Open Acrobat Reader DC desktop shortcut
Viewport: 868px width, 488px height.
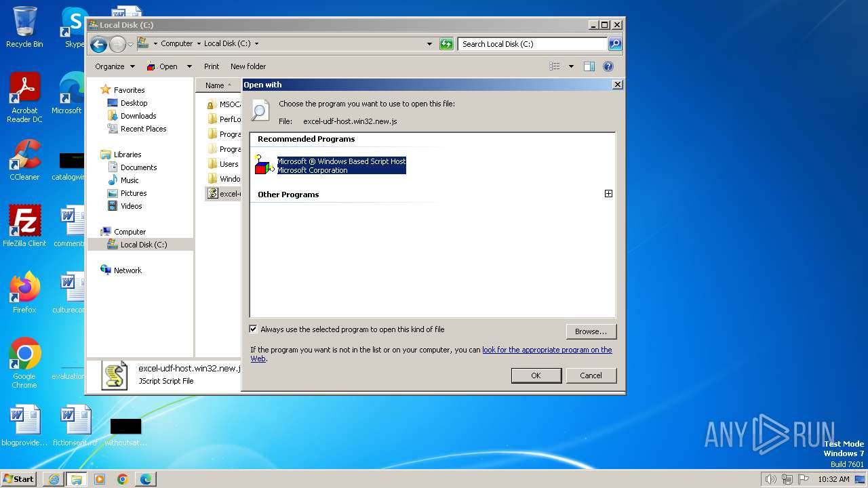(24, 98)
